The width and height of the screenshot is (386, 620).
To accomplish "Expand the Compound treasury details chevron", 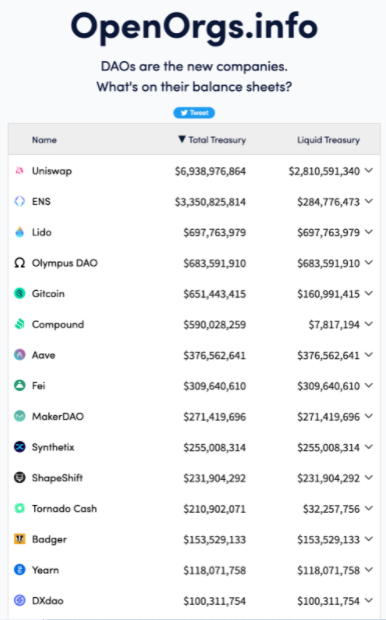I will click(369, 324).
